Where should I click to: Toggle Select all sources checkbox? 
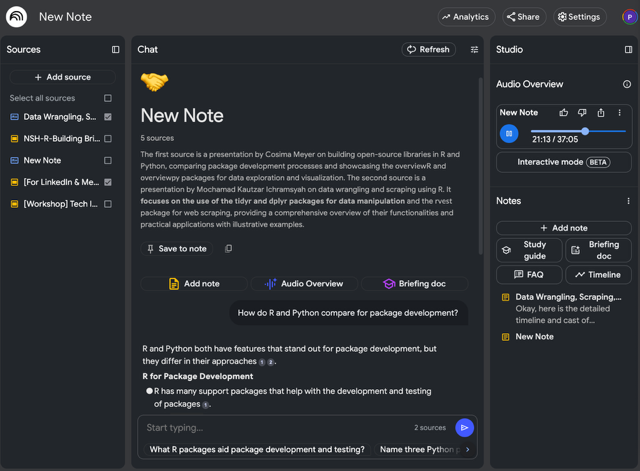108,98
